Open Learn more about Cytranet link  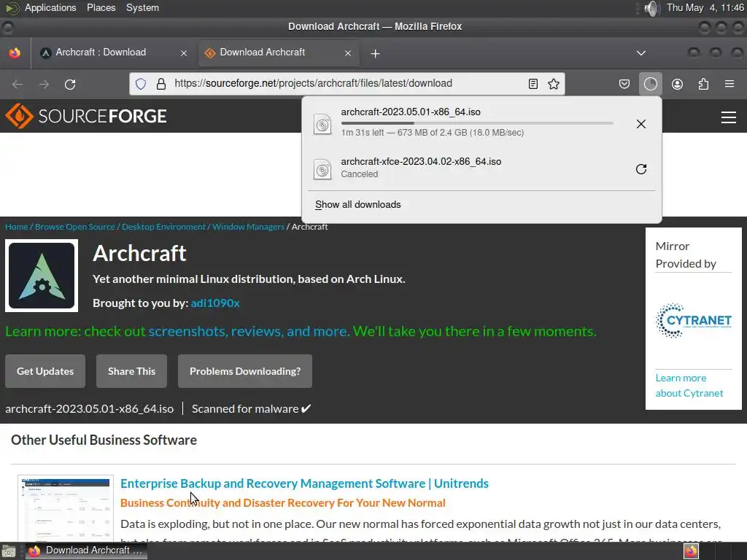689,386
